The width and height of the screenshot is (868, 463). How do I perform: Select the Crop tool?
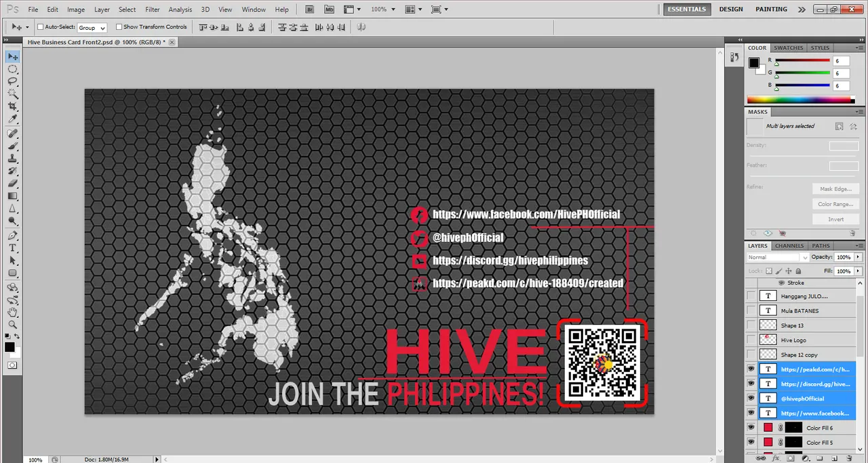(12, 107)
